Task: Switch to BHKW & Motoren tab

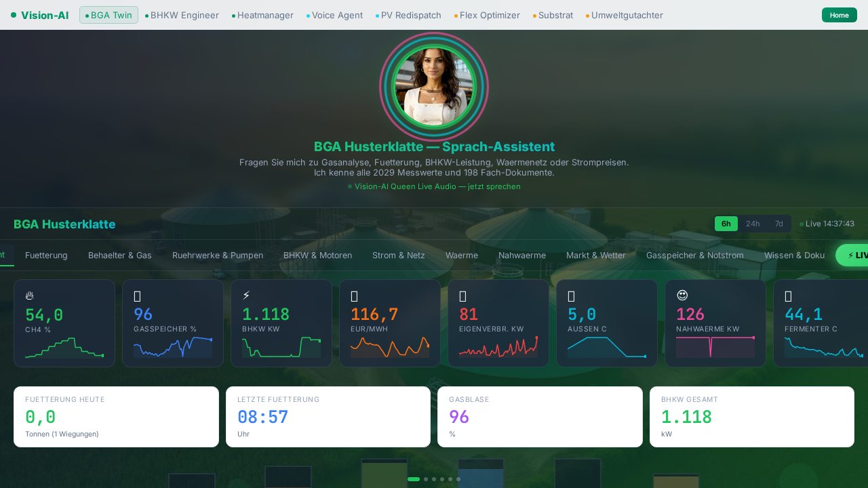Action: coord(317,256)
